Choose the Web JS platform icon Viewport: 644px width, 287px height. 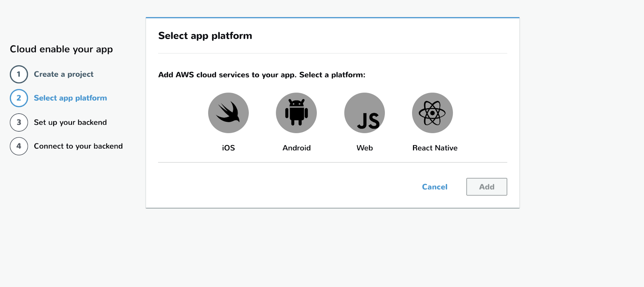(x=365, y=113)
